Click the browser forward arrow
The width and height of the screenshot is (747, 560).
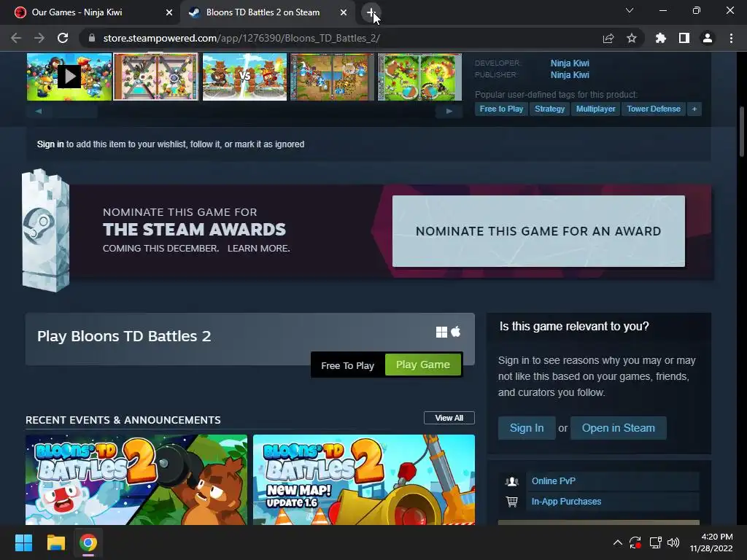point(39,38)
